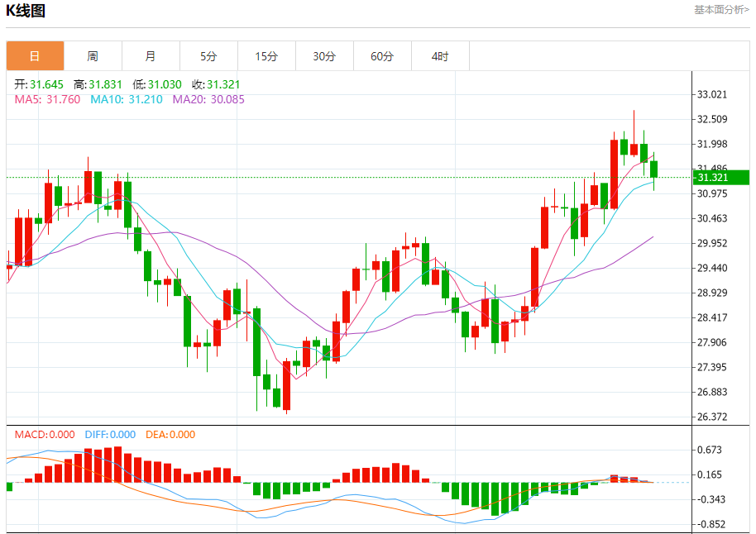Click the green 31.321 current price tag
The image size is (756, 534).
coord(720,178)
